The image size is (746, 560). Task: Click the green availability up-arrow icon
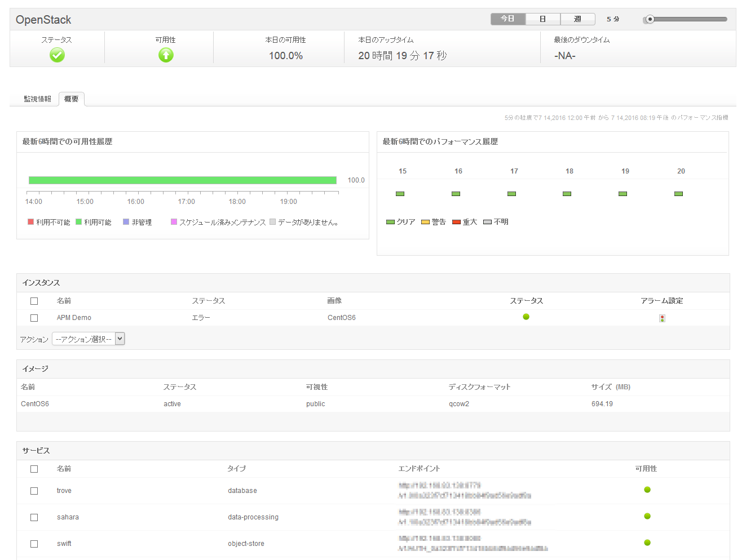point(166,55)
